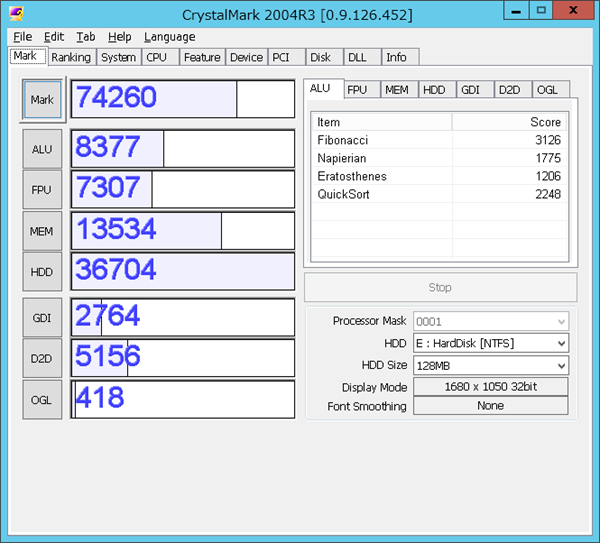Switch to the Feature tab
This screenshot has height=543, width=600.
[x=202, y=57]
